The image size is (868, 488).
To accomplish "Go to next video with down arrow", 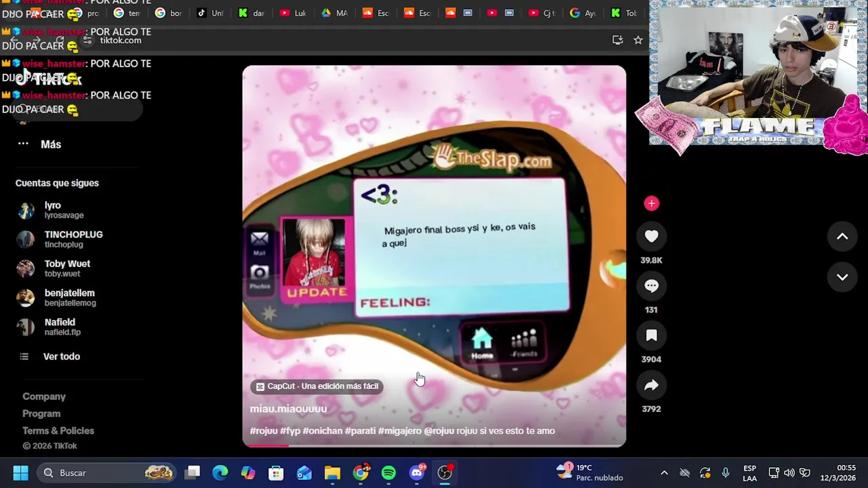I will pos(842,277).
